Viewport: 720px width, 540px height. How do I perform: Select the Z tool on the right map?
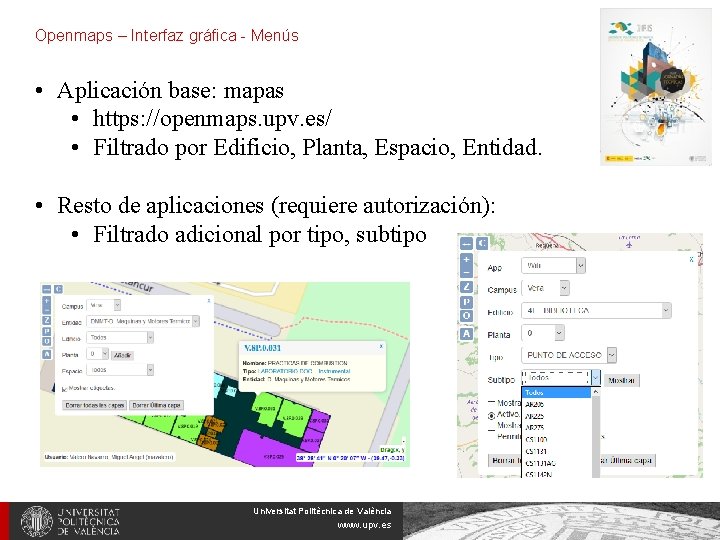466,287
